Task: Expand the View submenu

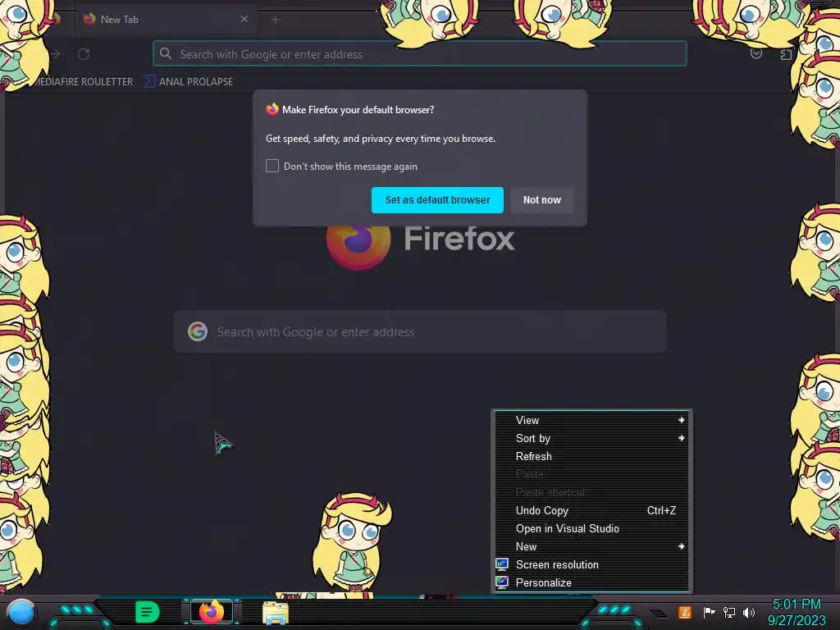Action: point(591,421)
